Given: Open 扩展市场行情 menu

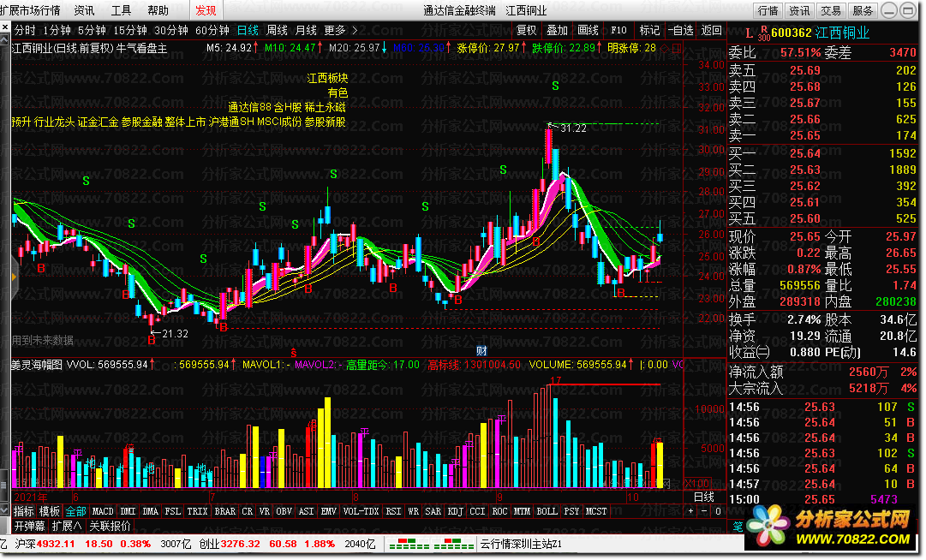Looking at the screenshot, I should coord(31,10).
